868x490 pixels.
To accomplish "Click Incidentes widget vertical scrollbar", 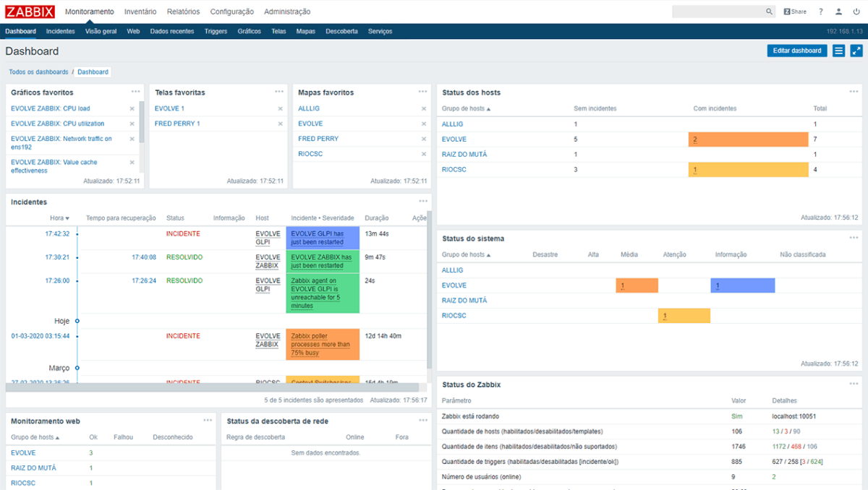I will (430, 289).
